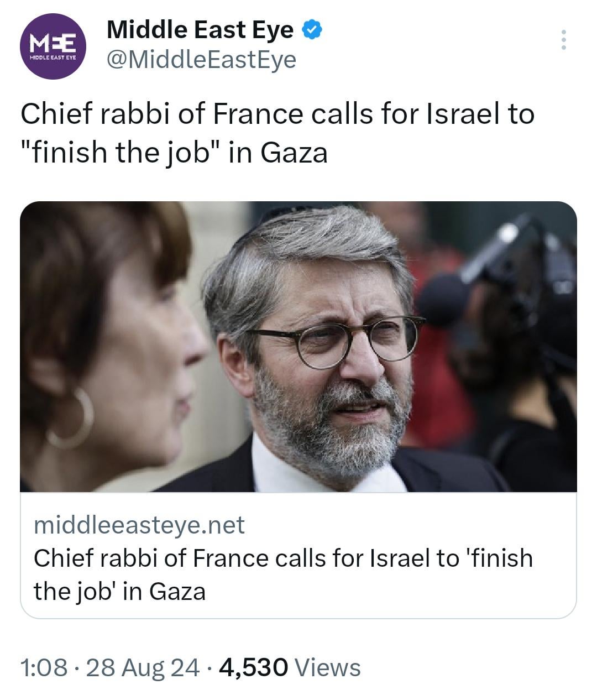597x700 pixels.
Task: Open the @MiddleEastEye handle link
Action: [201, 60]
